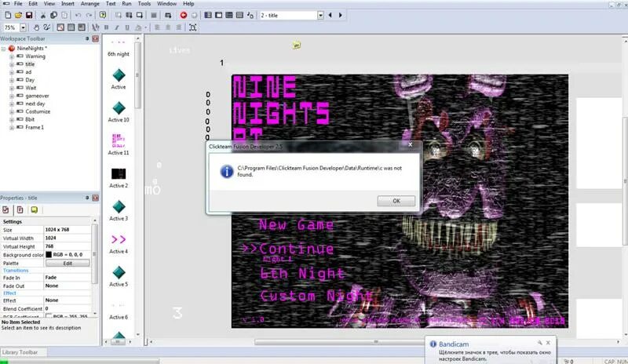Open the Event editor icon
This screenshot has height=364, width=628.
[229, 15]
